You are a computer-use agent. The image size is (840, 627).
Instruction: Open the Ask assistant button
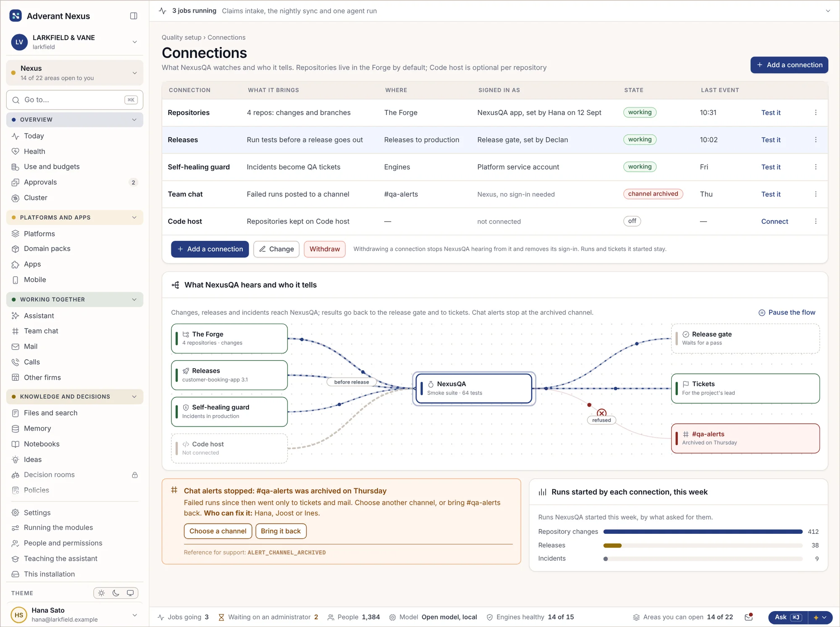(x=788, y=617)
